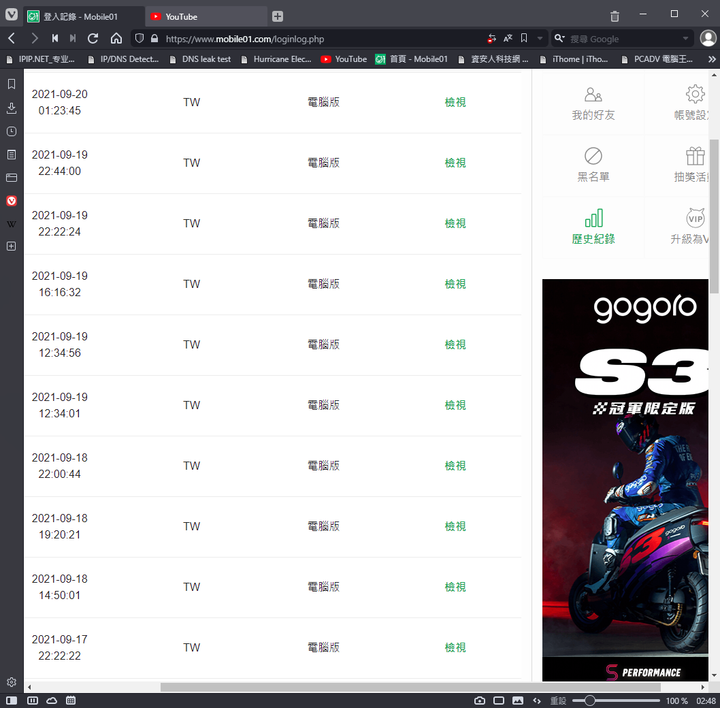Viewport: 720px width, 708px height.
Task: Open the user profile avatar
Action: click(708, 39)
